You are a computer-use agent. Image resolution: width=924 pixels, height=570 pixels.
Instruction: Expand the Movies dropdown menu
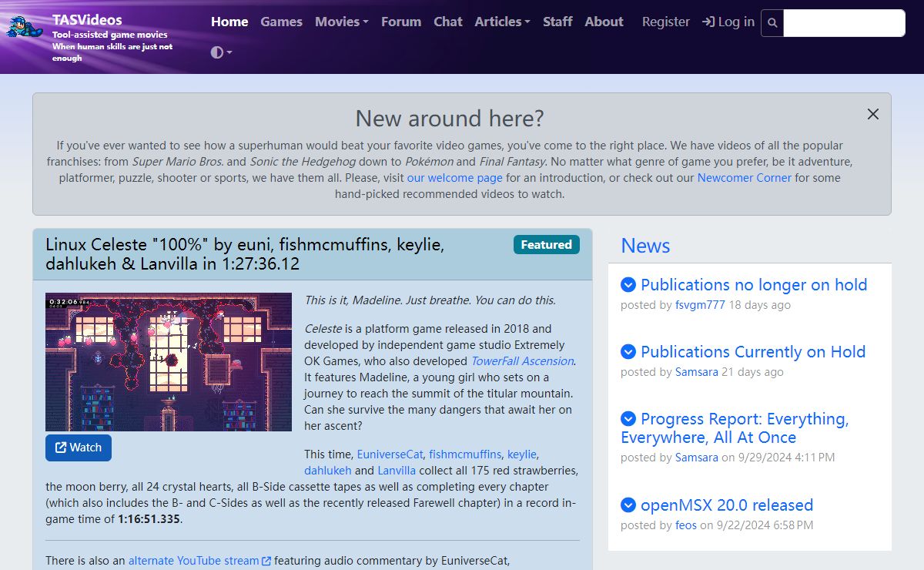341,22
